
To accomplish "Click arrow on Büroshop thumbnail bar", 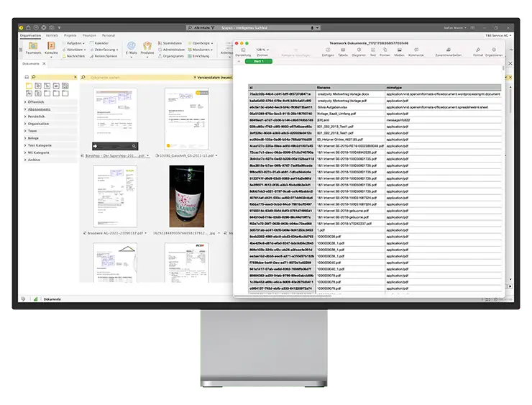I will pyautogui.click(x=96, y=146).
